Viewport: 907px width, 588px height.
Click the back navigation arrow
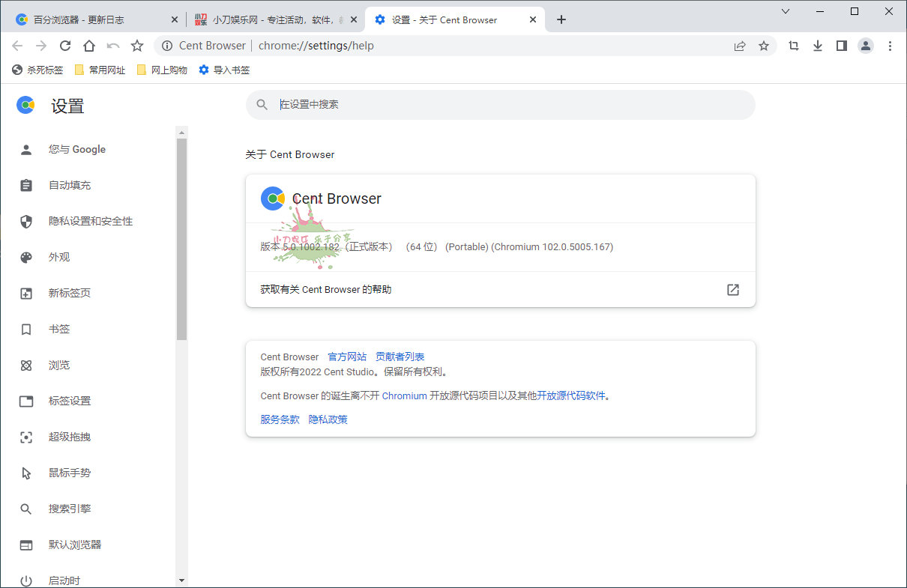(17, 46)
